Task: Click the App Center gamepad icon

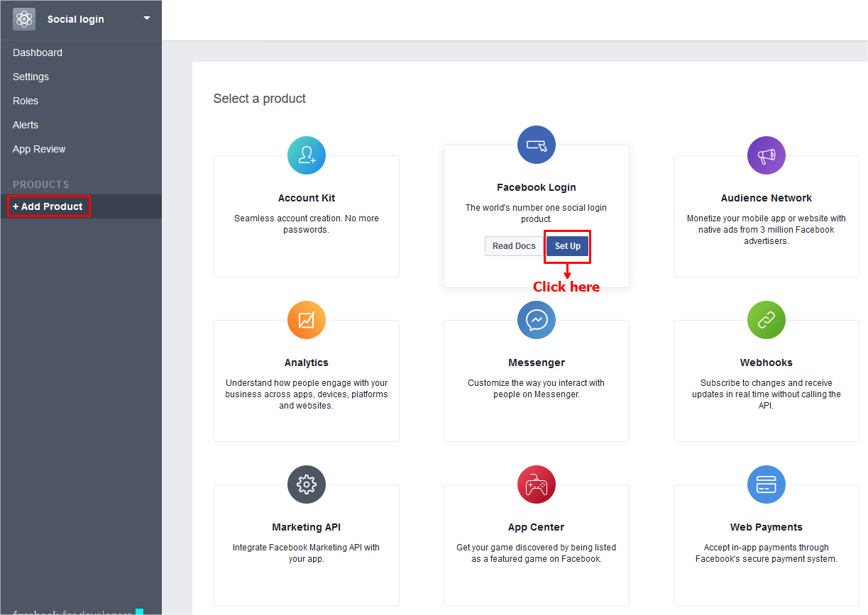Action: [537, 484]
